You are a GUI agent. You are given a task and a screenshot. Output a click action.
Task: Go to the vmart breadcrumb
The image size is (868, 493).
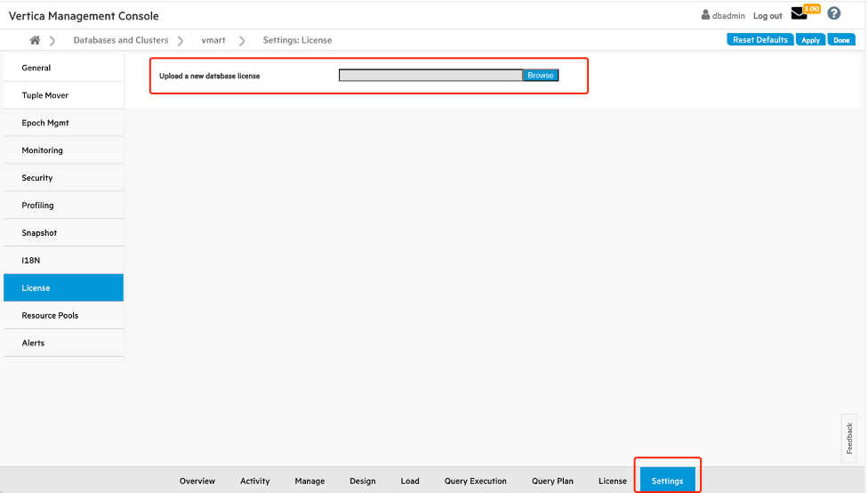213,40
